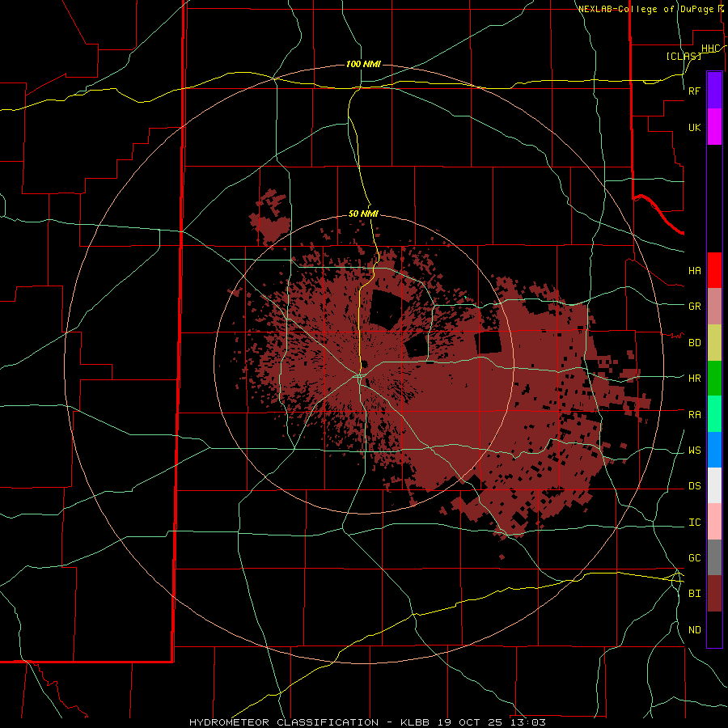The image size is (728, 728).
Task: Click the DS legend label
Action: point(694,486)
